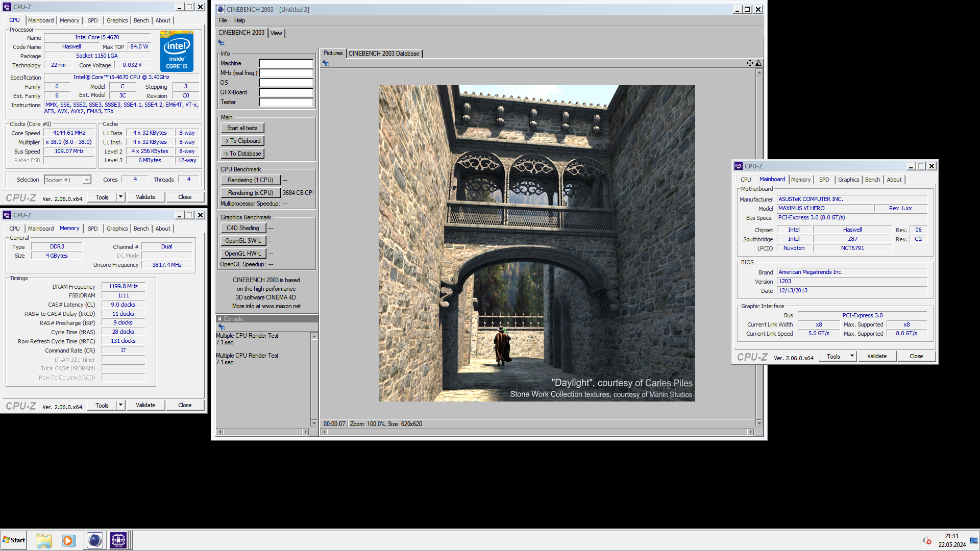Screen dimensions: 980x551
Task: Click the taskbar clock showing 21:11
Action: (x=951, y=536)
